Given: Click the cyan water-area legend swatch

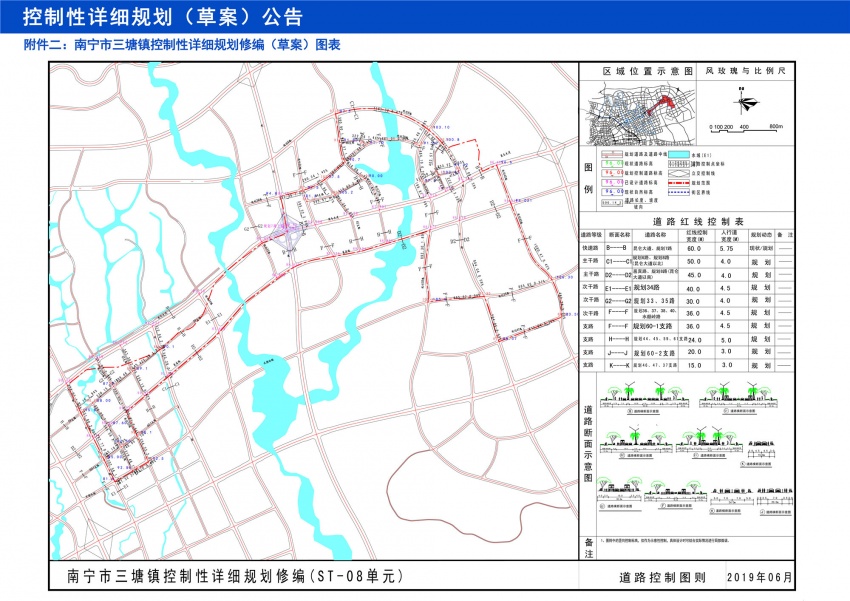Looking at the screenshot, I should [679, 154].
